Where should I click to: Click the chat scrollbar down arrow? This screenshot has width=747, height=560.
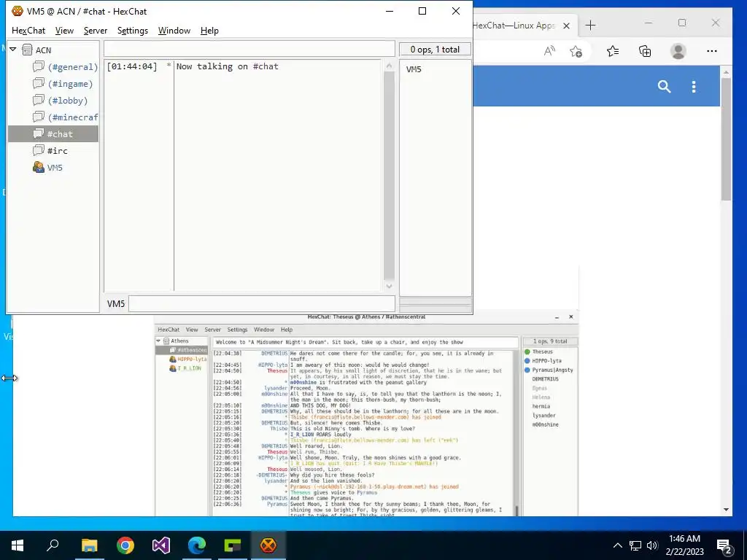pos(390,286)
